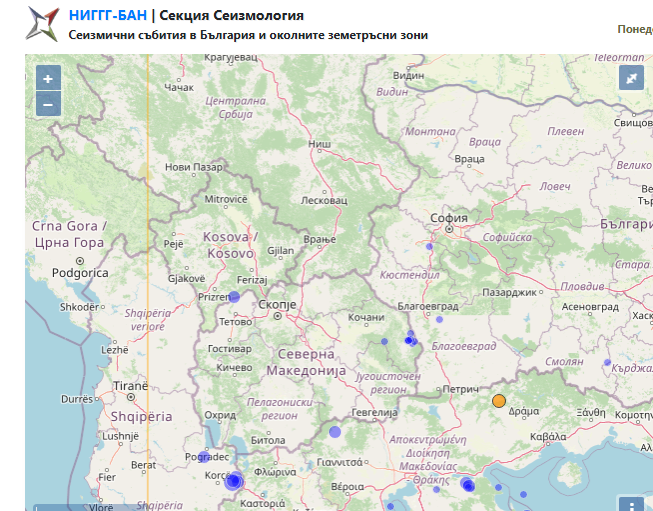The height and width of the screenshot is (511, 653).
Task: Select the blue marker east of Кочани
Action: (x=385, y=341)
